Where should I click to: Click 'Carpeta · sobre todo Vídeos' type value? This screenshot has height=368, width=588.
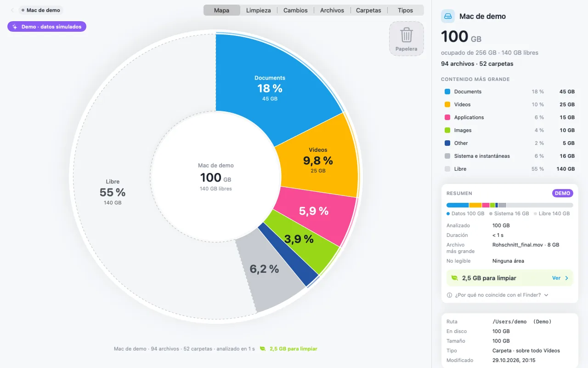[x=526, y=351]
